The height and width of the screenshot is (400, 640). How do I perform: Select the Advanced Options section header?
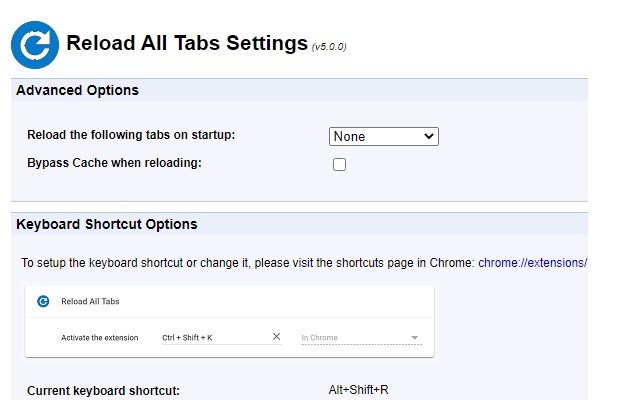[78, 90]
